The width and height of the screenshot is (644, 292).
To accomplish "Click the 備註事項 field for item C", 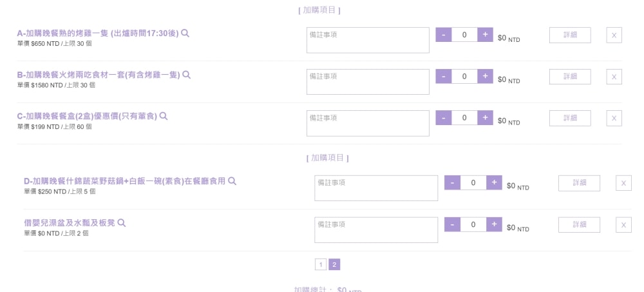I will point(368,123).
